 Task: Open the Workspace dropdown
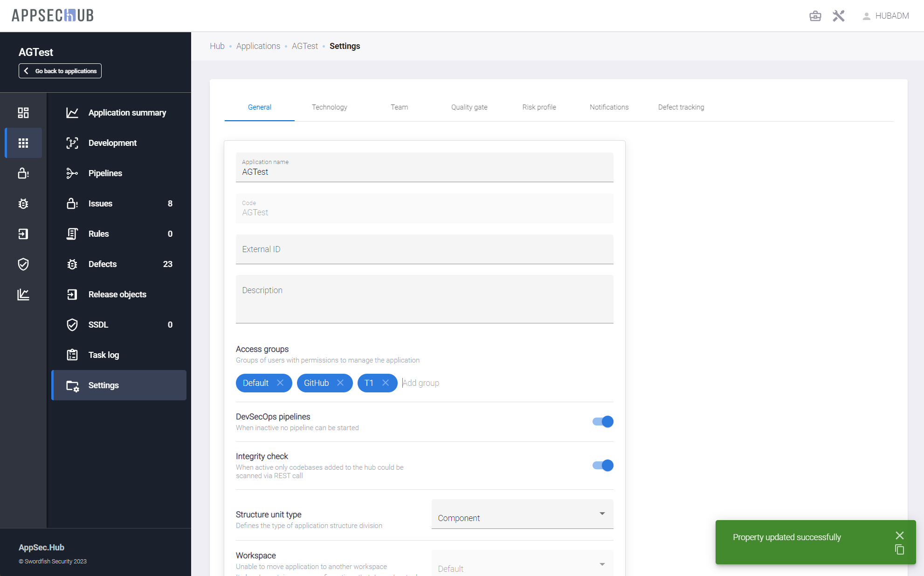point(522,565)
